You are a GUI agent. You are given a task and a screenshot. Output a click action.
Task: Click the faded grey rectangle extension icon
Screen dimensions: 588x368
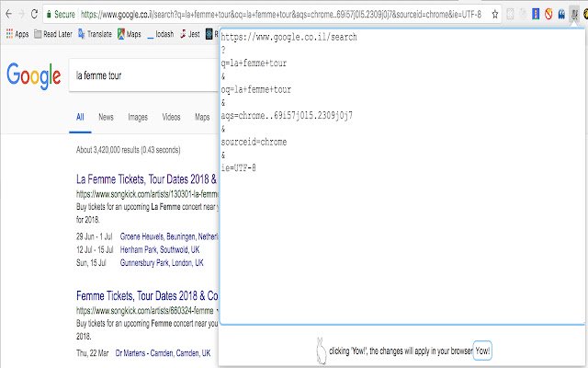(x=510, y=15)
